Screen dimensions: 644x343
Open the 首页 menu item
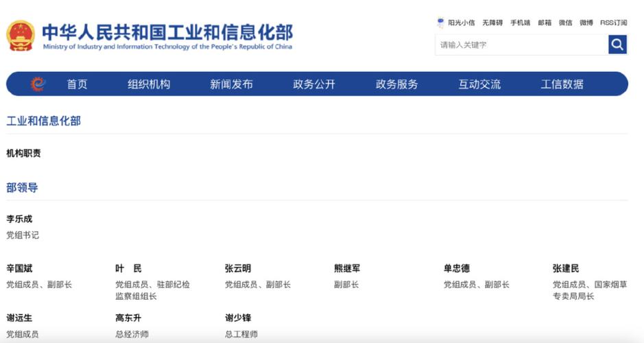pyautogui.click(x=77, y=84)
